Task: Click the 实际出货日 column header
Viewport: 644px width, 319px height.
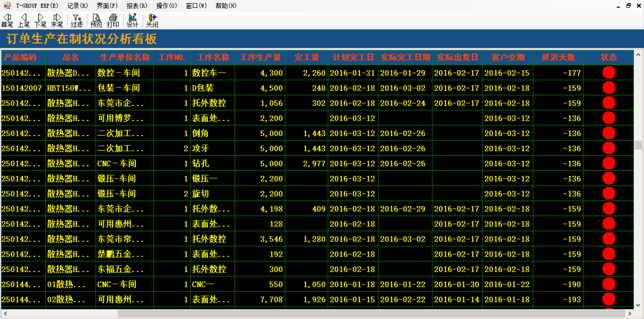Action: coord(457,57)
